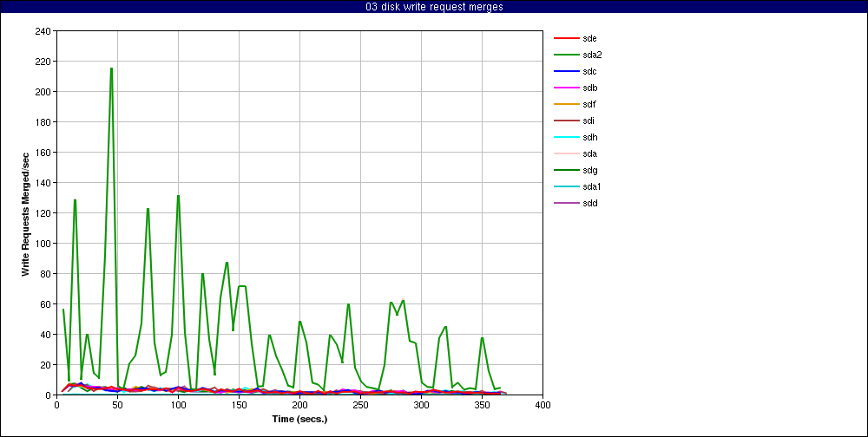Click the purple sdd legend color line

pos(566,204)
